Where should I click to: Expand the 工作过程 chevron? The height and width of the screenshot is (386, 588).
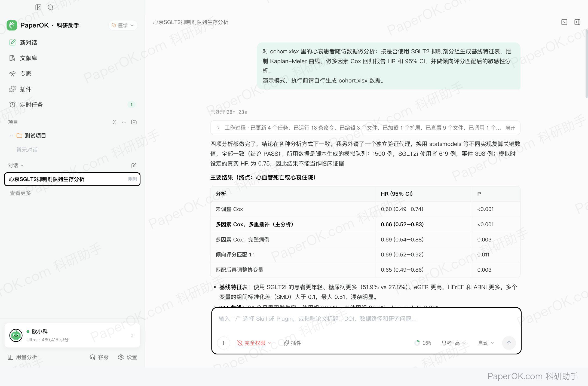[218, 128]
